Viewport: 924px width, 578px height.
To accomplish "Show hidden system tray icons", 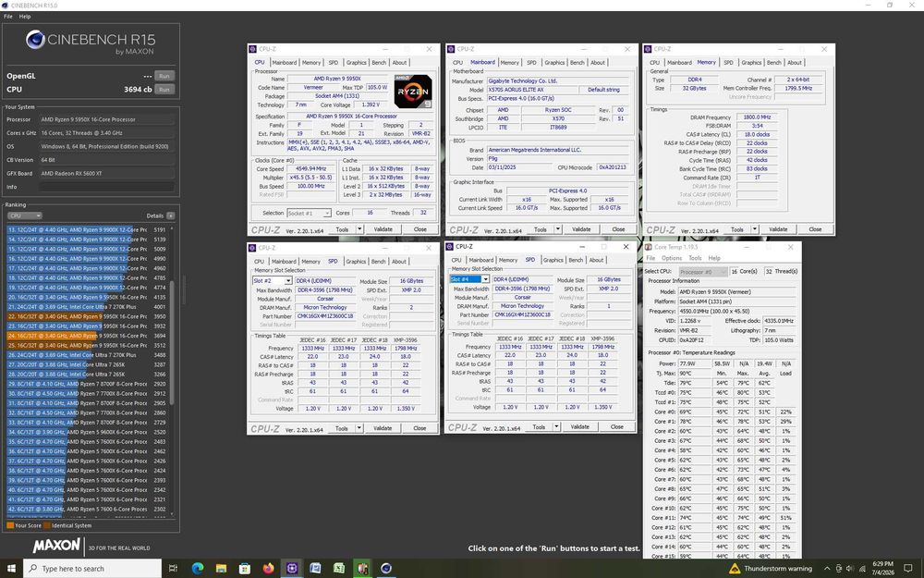I will [x=827, y=569].
